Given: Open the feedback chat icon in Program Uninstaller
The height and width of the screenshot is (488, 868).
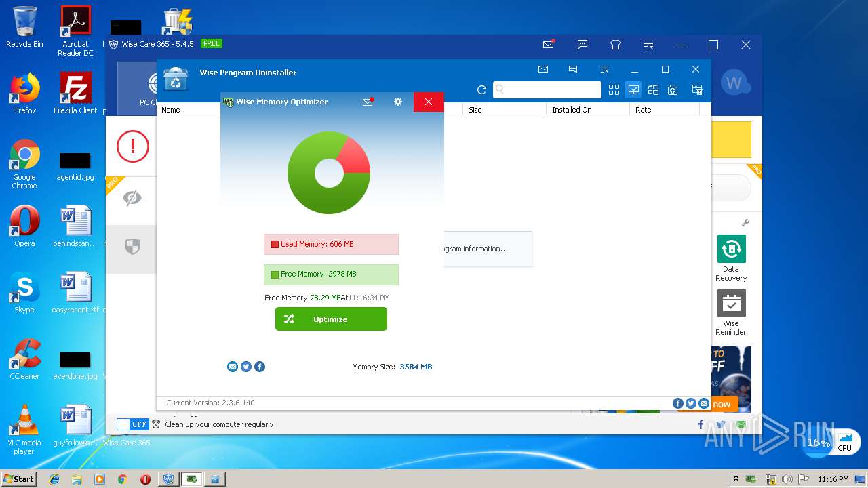Looking at the screenshot, I should (573, 69).
